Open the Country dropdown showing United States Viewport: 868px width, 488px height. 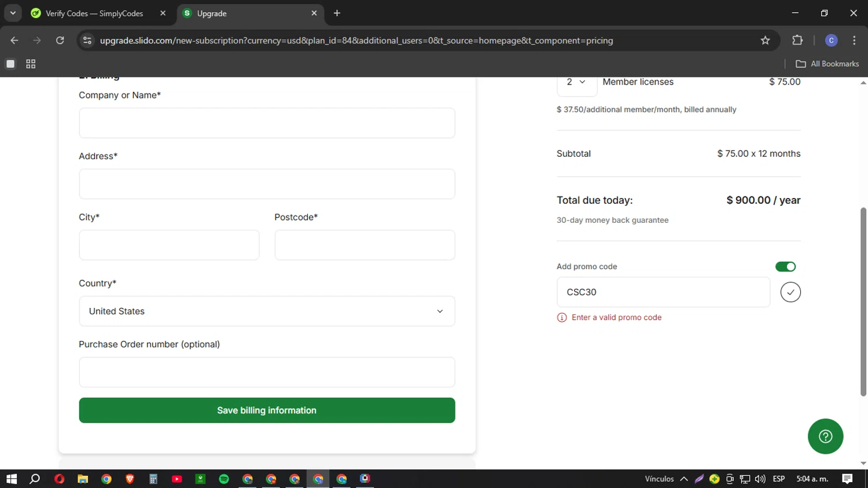click(x=267, y=311)
